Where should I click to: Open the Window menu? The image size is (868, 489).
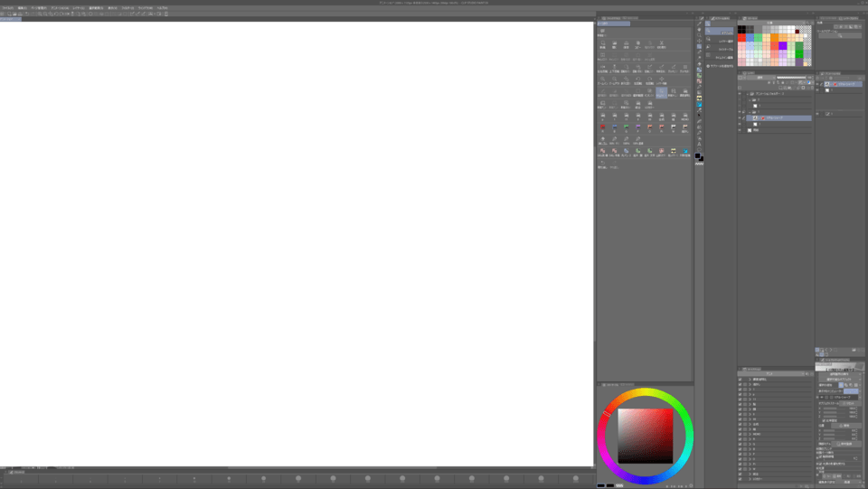(x=145, y=8)
